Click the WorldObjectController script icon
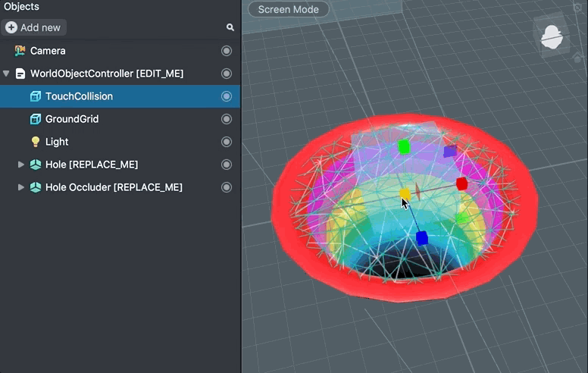 [x=20, y=74]
